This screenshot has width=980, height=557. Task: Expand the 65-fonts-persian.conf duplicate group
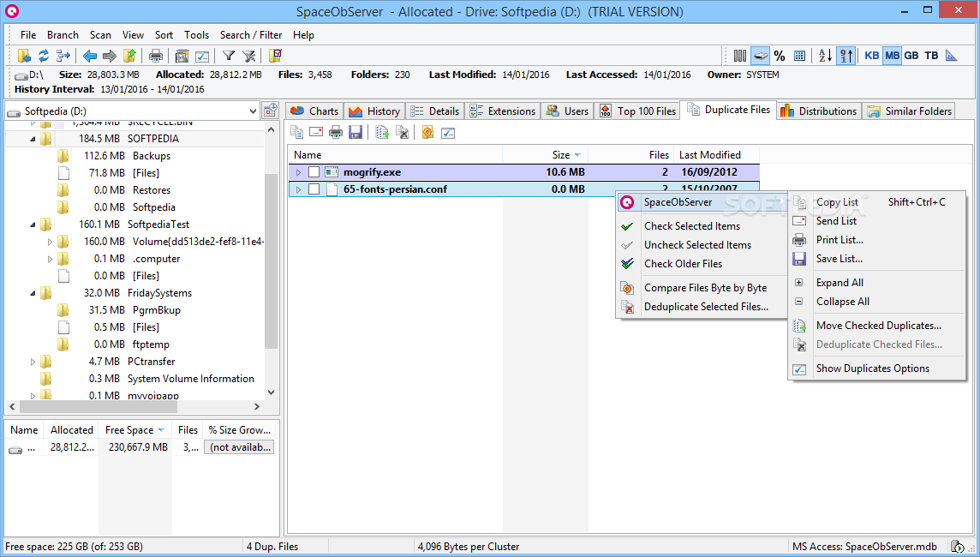click(x=298, y=189)
